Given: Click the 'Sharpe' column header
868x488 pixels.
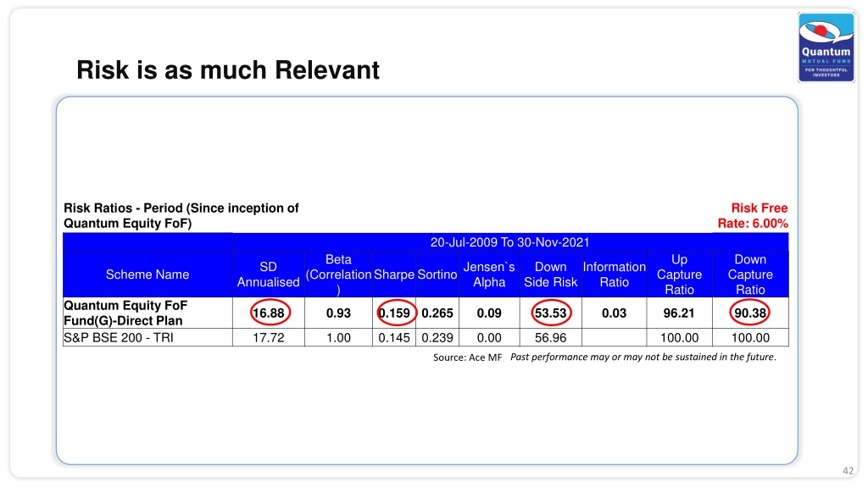Looking at the screenshot, I should (x=394, y=274).
